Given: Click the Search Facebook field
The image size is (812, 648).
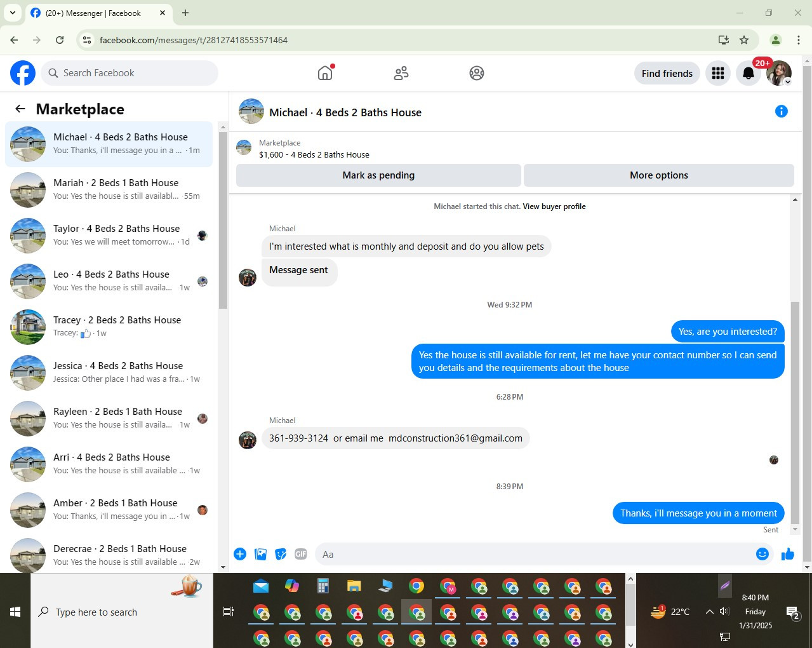Looking at the screenshot, I should coord(130,73).
